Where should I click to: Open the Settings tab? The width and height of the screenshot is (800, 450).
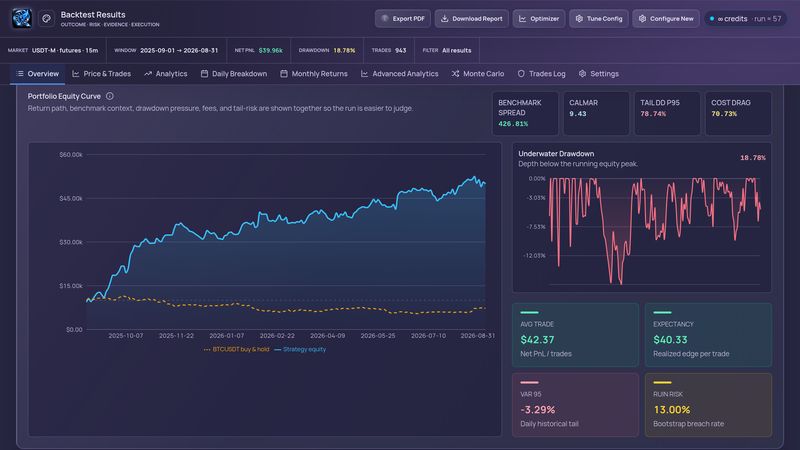pyautogui.click(x=598, y=74)
